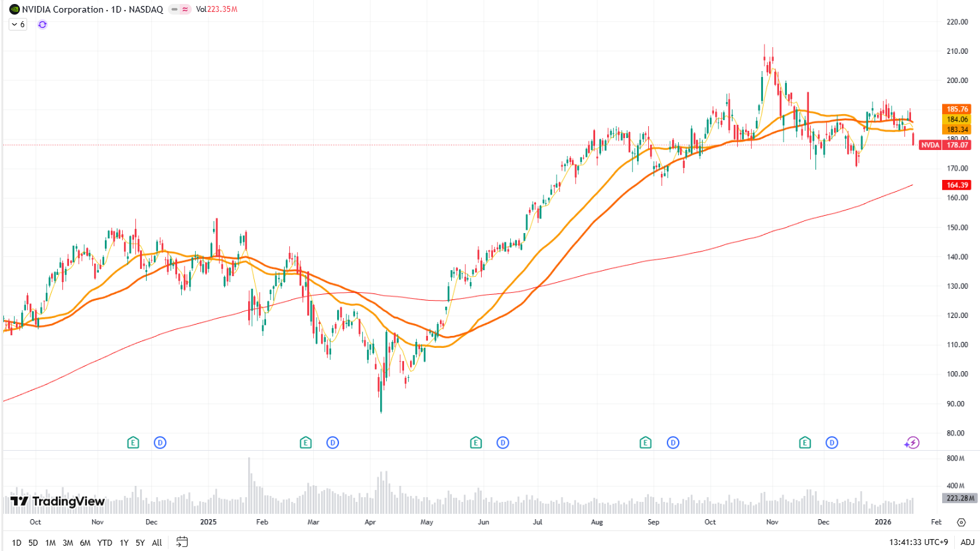This screenshot has width=980, height=551.
Task: Click the TradingView logo watermark link
Action: 58,501
